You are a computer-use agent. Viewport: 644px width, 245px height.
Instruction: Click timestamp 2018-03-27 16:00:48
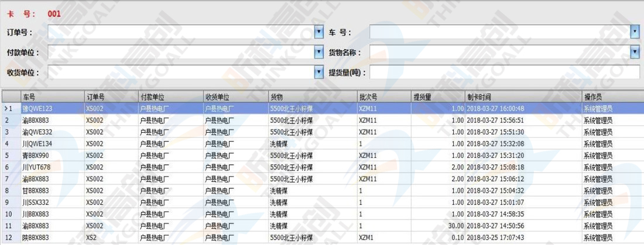coord(495,109)
